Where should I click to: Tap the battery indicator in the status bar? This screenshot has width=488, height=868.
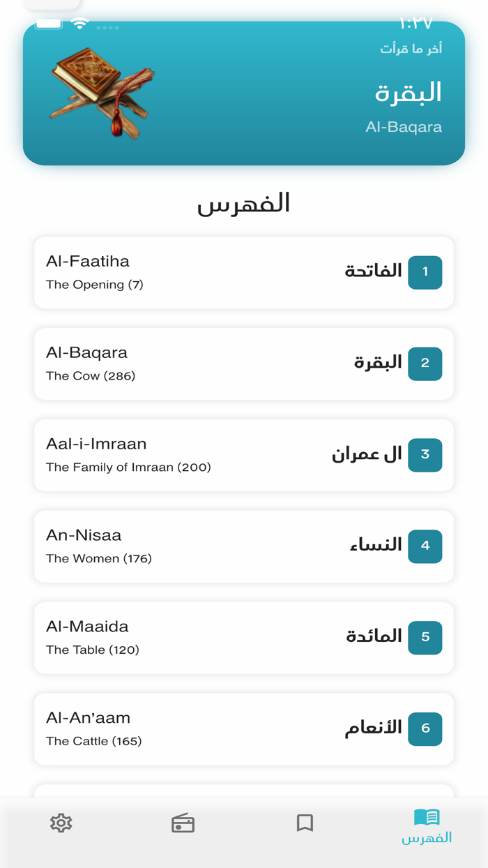[x=49, y=22]
